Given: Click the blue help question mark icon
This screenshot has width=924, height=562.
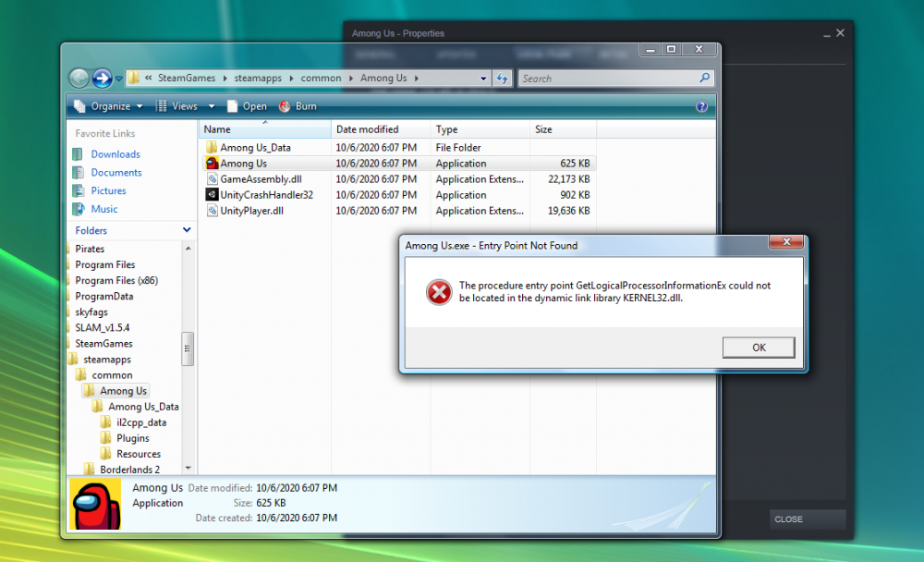Looking at the screenshot, I should click(701, 106).
